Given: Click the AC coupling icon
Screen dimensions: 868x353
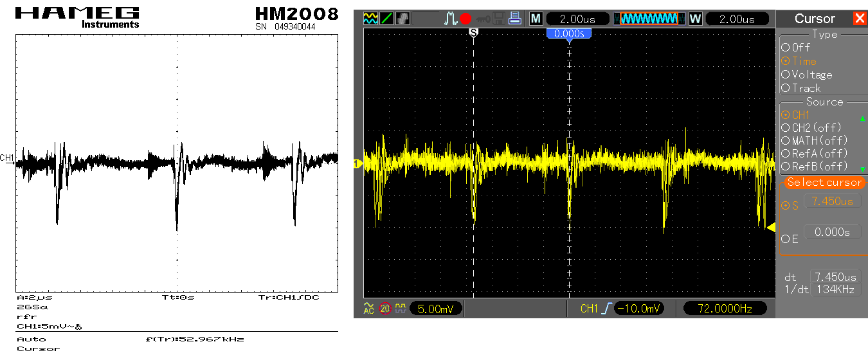Looking at the screenshot, I should (369, 309).
